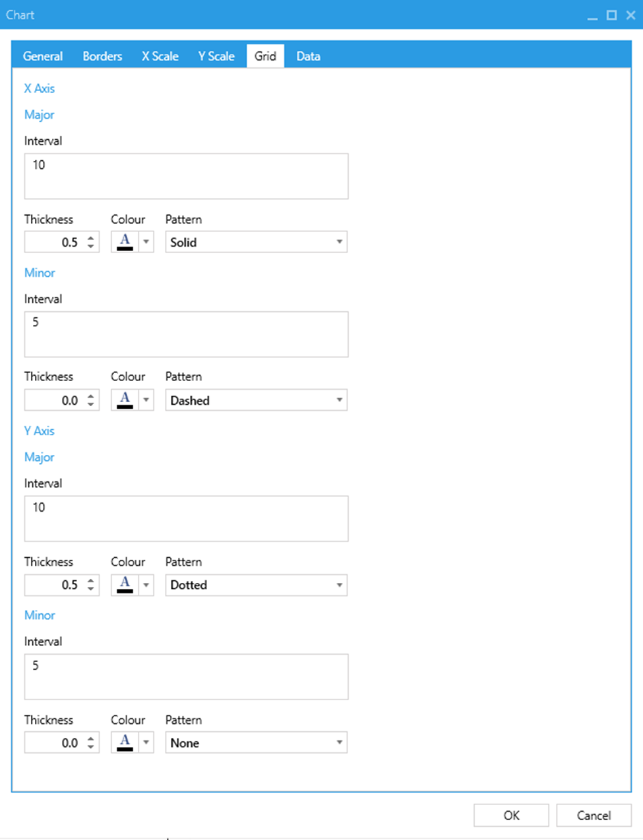
Task: Open the None pattern dropdown
Action: pyautogui.click(x=339, y=742)
